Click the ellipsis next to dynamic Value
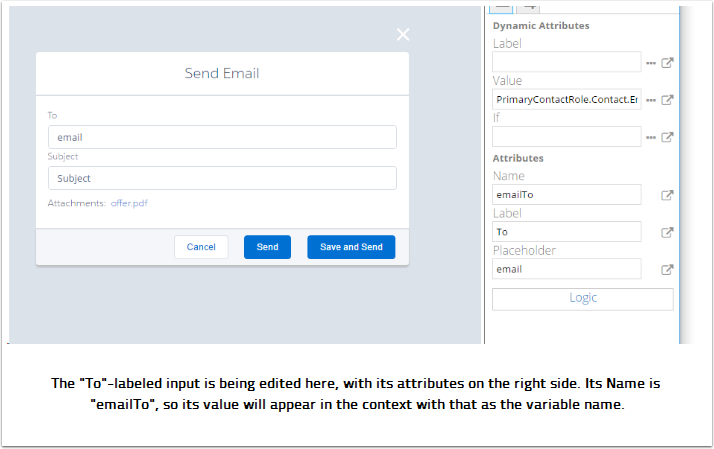The height and width of the screenshot is (449, 714). coord(651,100)
